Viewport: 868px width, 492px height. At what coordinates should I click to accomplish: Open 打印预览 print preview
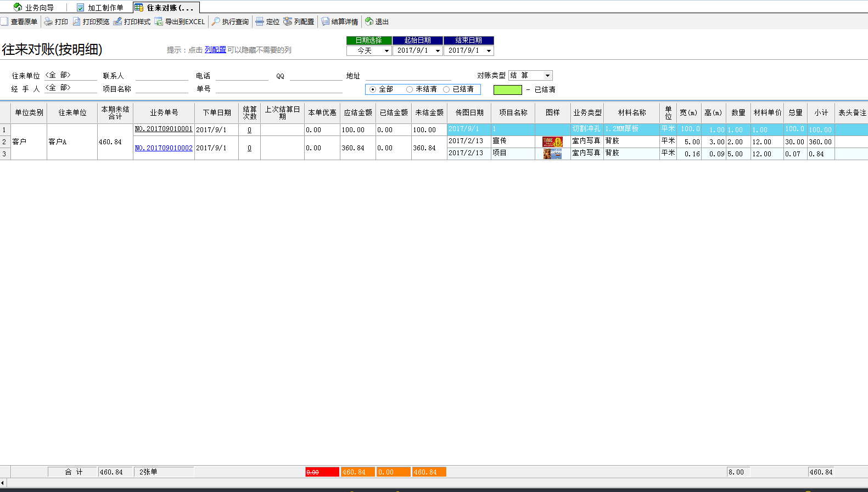(x=91, y=22)
